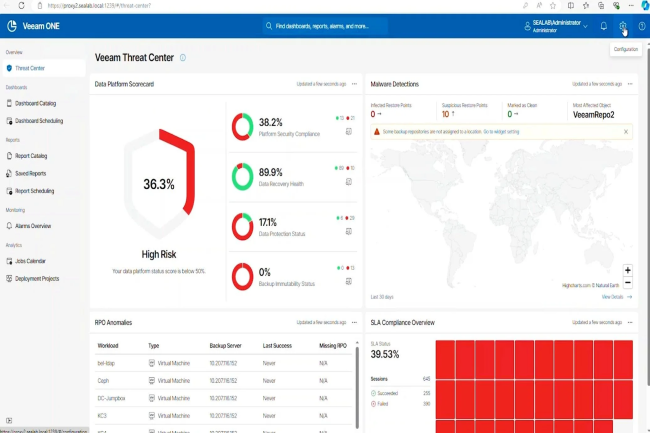
Task: Open the Malware Detections widget options menu
Action: (x=630, y=84)
